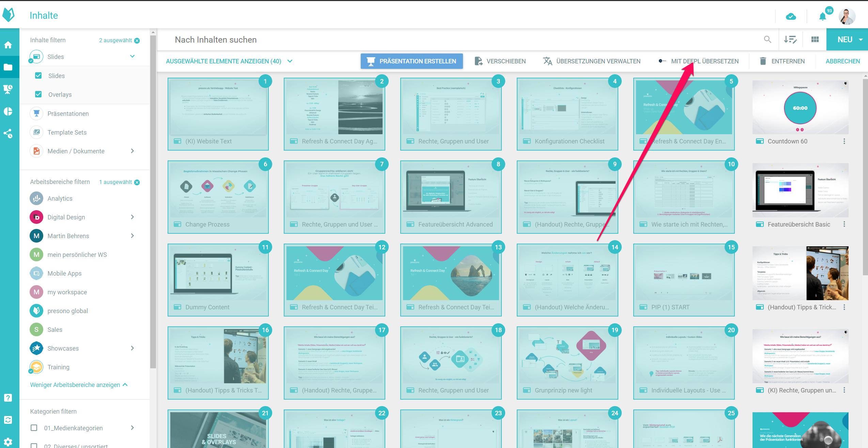Click the cloud sync status icon
This screenshot has width=868, height=448.
791,16
